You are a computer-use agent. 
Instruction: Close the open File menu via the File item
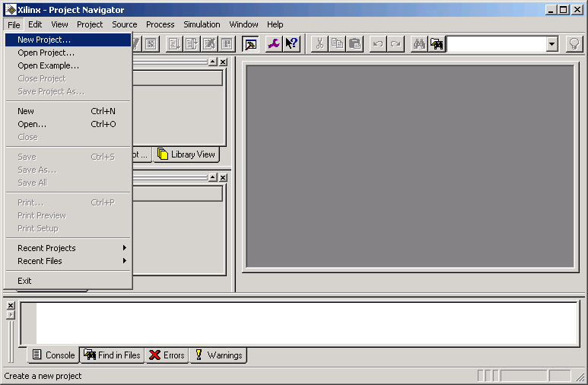pos(14,25)
